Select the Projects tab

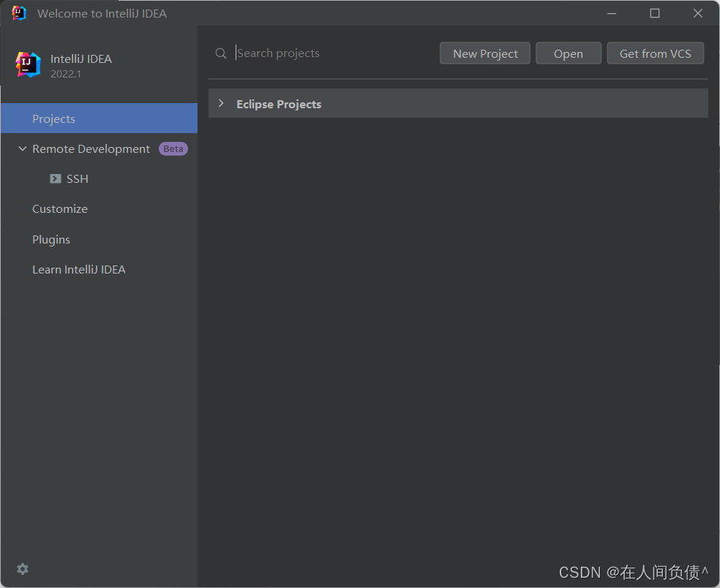tap(100, 118)
